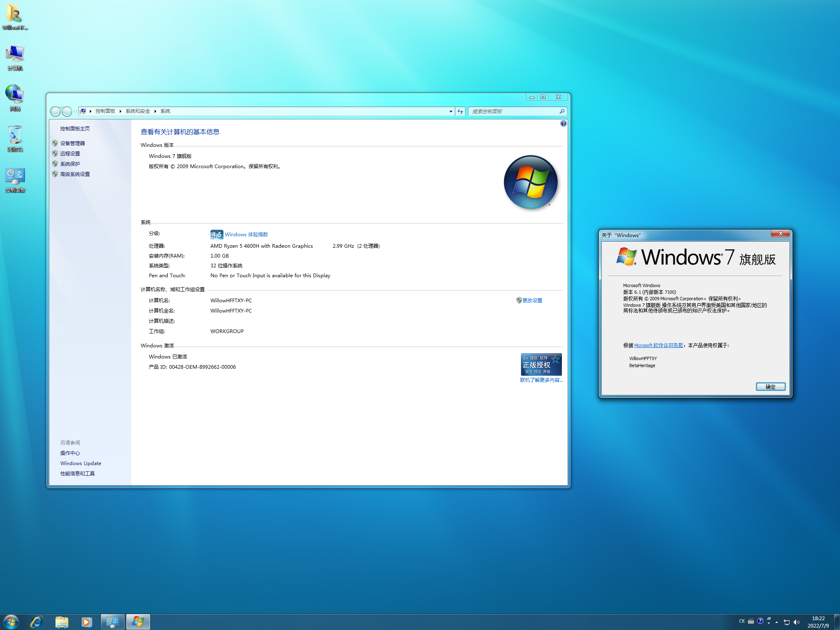The height and width of the screenshot is (630, 840).
Task: Maximize the System control panel window
Action: click(x=543, y=97)
